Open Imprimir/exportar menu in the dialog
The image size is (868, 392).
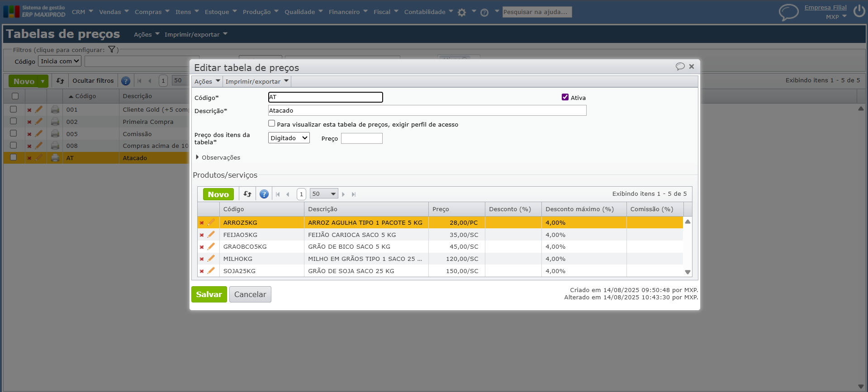(x=256, y=81)
